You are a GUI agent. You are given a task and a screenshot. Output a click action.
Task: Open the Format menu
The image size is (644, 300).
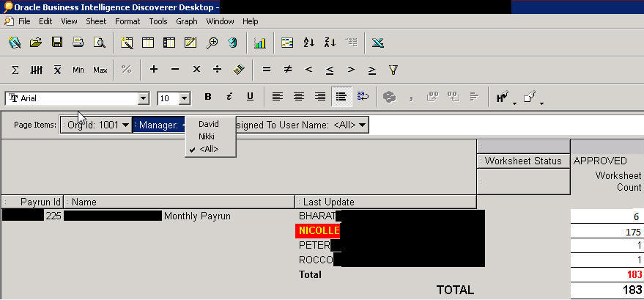click(127, 21)
